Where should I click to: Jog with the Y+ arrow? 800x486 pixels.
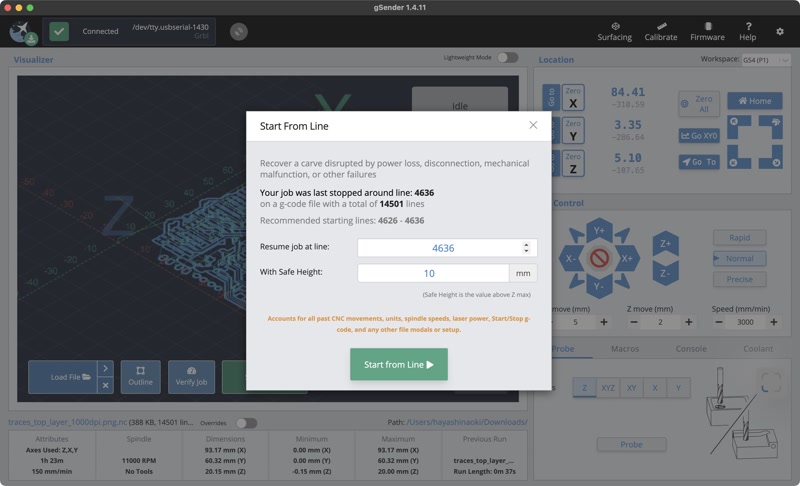click(x=599, y=231)
